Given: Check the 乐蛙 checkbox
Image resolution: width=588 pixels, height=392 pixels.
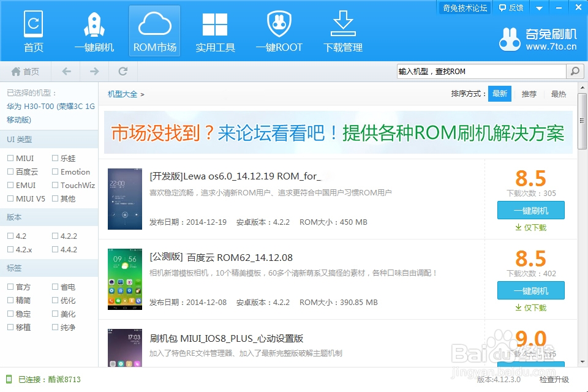Looking at the screenshot, I should point(55,158).
